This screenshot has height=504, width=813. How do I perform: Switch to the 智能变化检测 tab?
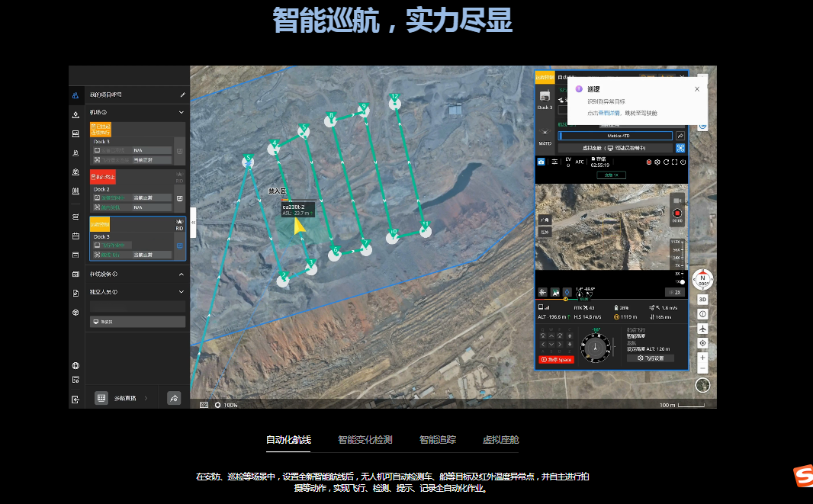pyautogui.click(x=365, y=440)
